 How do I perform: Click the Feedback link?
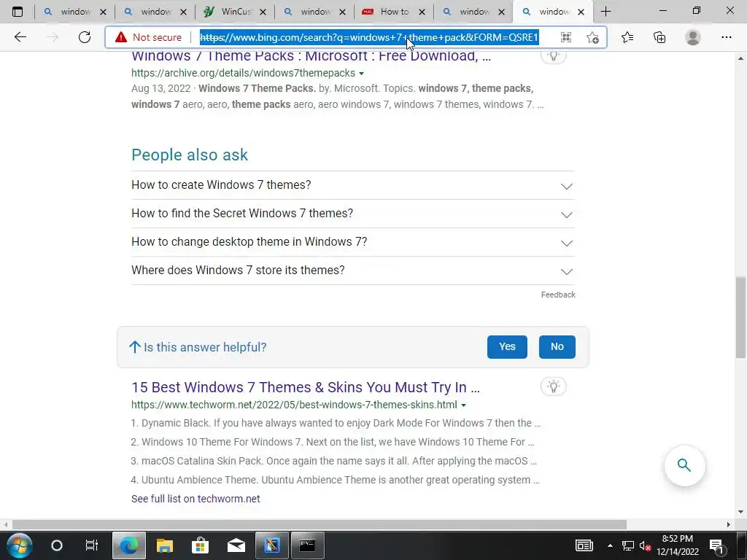pyautogui.click(x=558, y=295)
